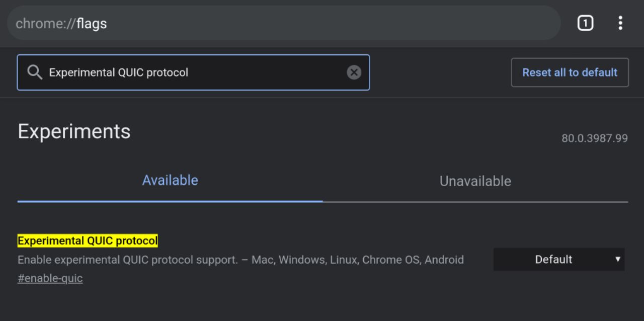
Task: Click the magnifier icon in the flags search box
Action: pos(35,72)
